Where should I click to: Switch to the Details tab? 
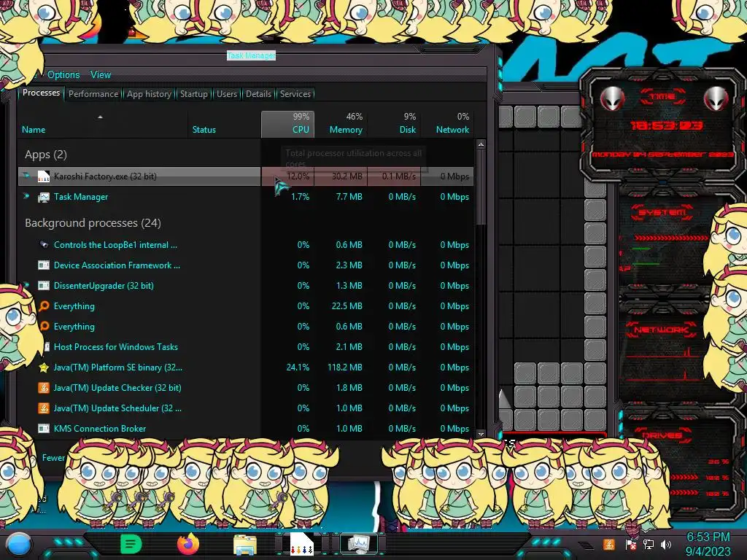pyautogui.click(x=258, y=94)
